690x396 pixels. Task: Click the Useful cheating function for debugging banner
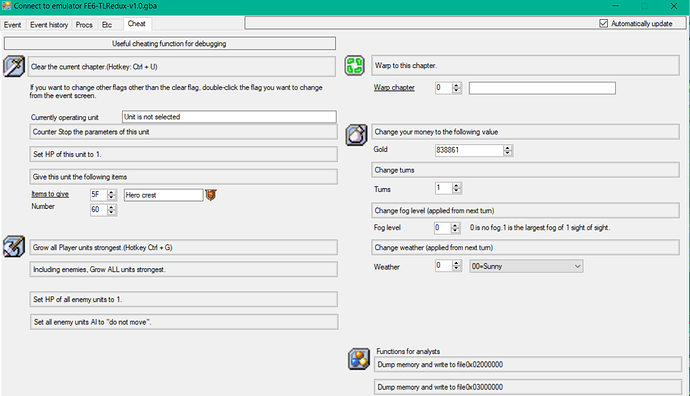click(169, 44)
